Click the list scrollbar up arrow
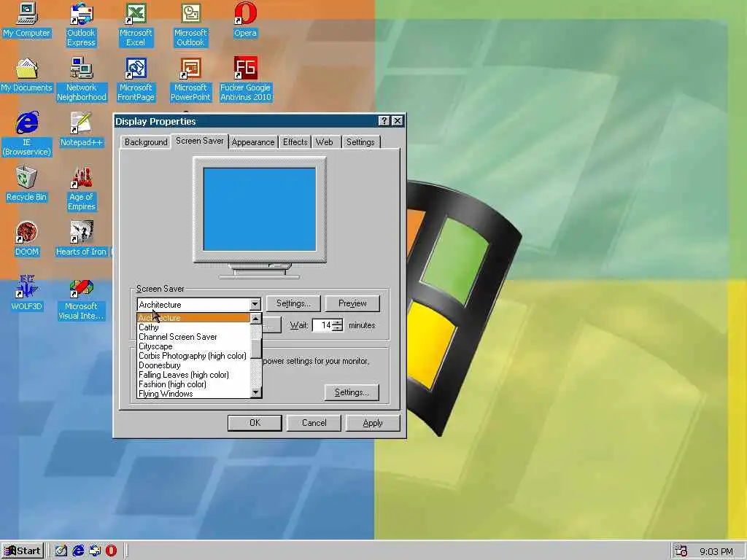This screenshot has height=560, width=747. [256, 319]
